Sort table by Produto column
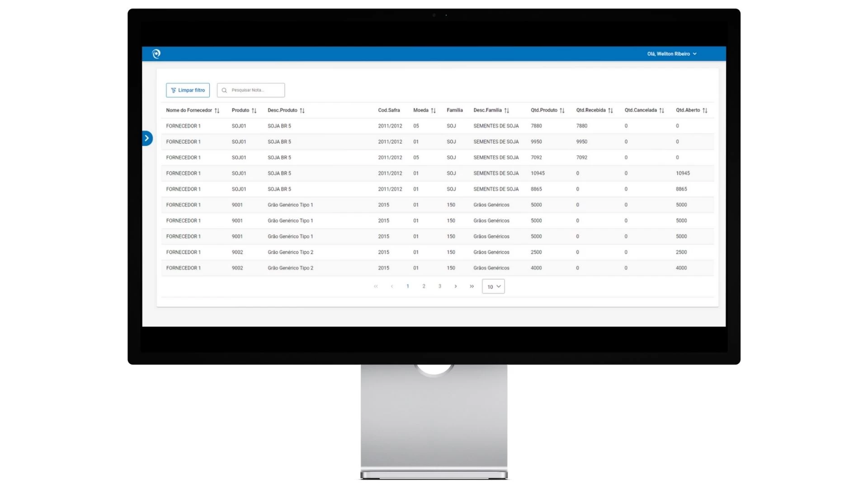 (254, 111)
